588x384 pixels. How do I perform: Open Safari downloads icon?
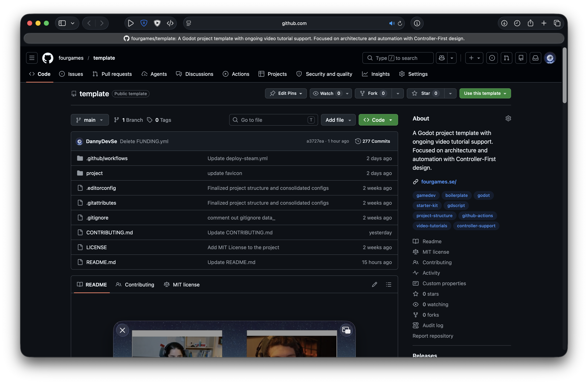pos(504,23)
